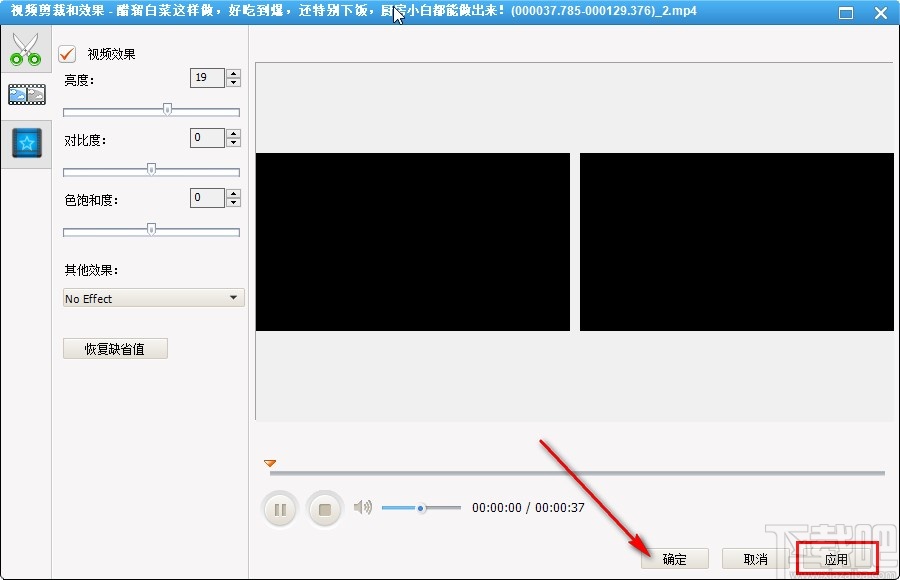Toggle the 视频效果 checkbox

(x=66, y=54)
